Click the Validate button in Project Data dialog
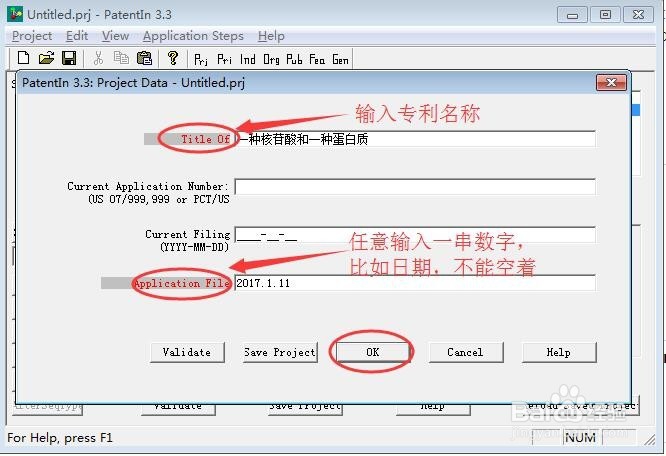This screenshot has height=456, width=666. (x=187, y=352)
